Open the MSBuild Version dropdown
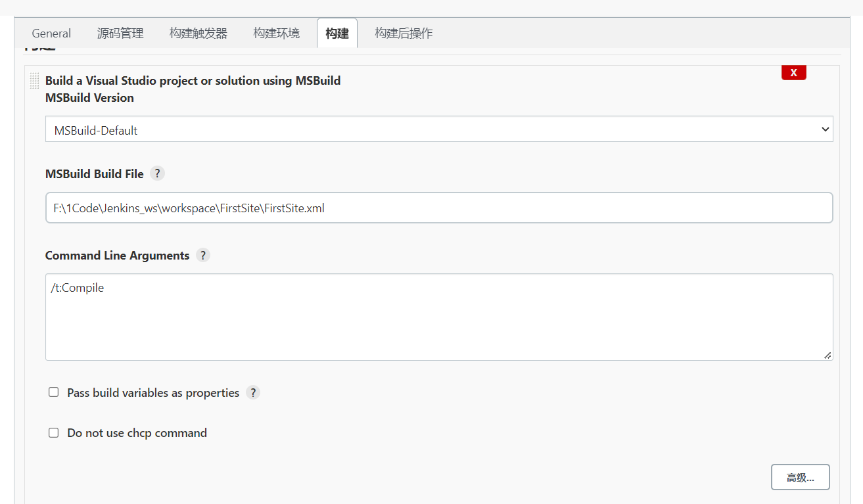863x504 pixels. point(438,129)
